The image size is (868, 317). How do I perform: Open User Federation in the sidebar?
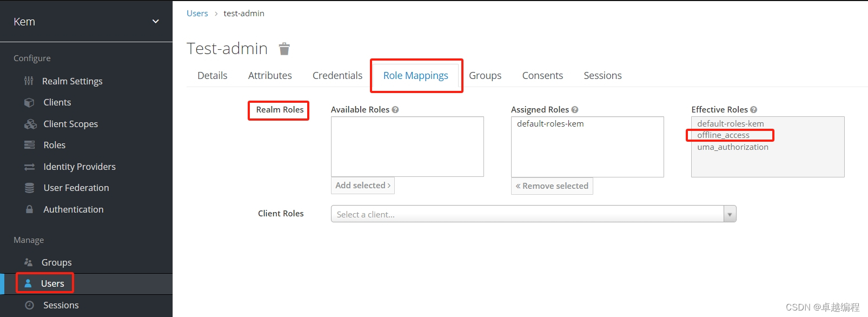(76, 188)
